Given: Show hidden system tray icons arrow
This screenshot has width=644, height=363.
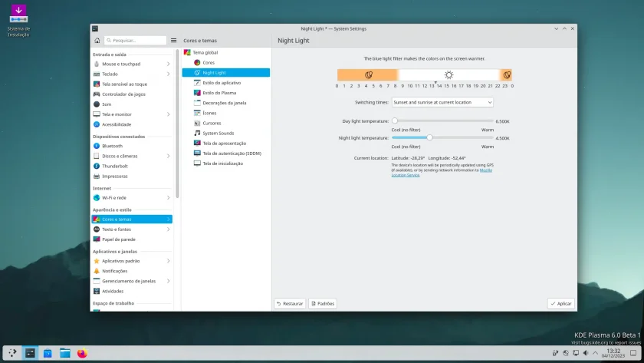Looking at the screenshot, I should click(596, 353).
